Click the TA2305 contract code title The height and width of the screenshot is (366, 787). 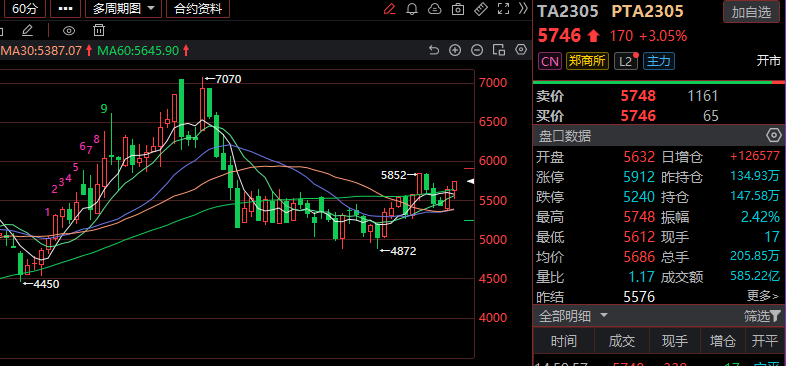568,11
